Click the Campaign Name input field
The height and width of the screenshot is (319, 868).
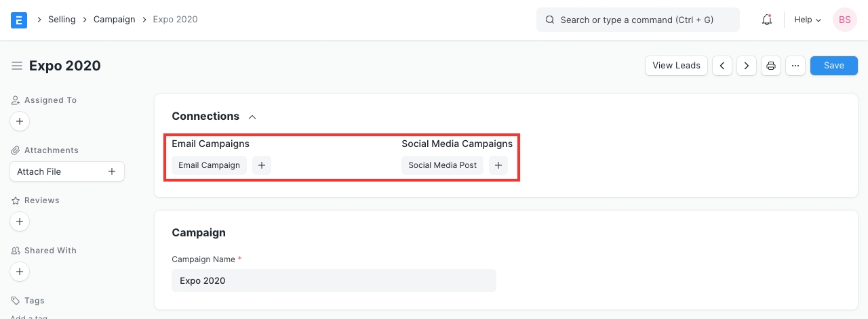pyautogui.click(x=334, y=280)
